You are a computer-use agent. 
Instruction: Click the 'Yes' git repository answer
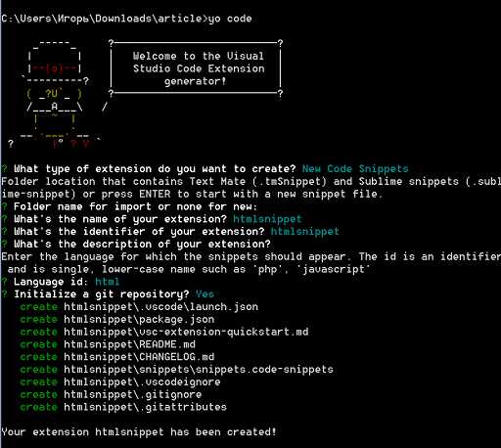pos(205,294)
